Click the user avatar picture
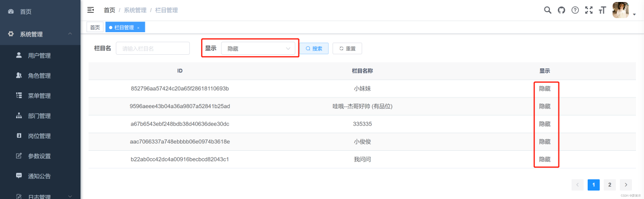This screenshot has width=644, height=199. (x=620, y=10)
